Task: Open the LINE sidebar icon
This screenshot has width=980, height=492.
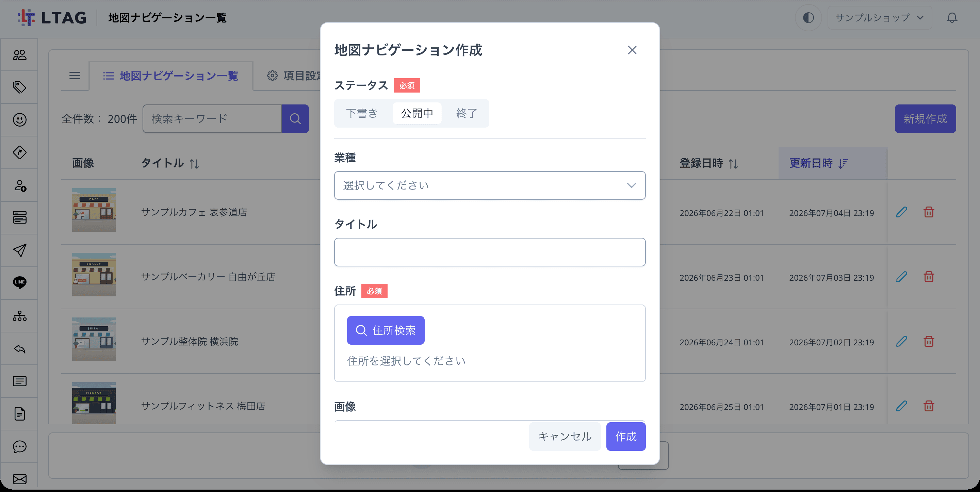Action: (x=19, y=283)
